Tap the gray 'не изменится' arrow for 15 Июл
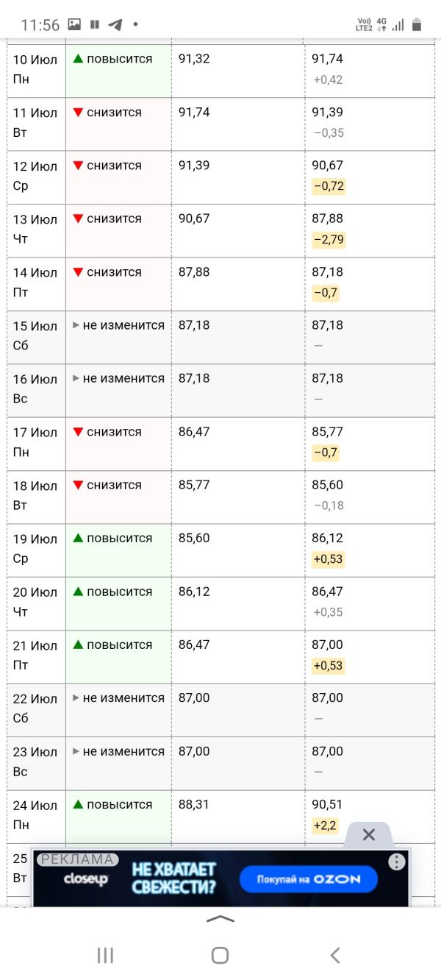The width and height of the screenshot is (441, 980). point(76,325)
